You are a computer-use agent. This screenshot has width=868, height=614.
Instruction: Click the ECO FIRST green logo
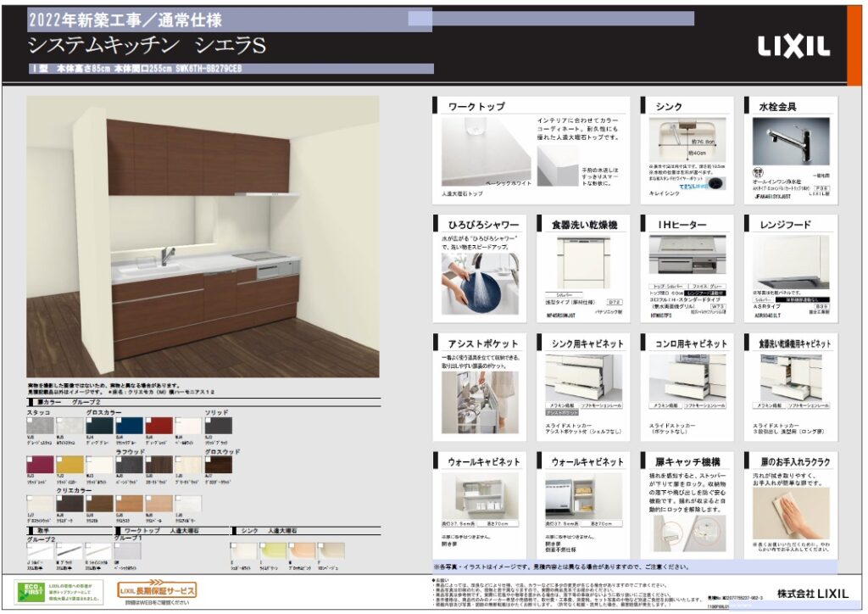29,589
